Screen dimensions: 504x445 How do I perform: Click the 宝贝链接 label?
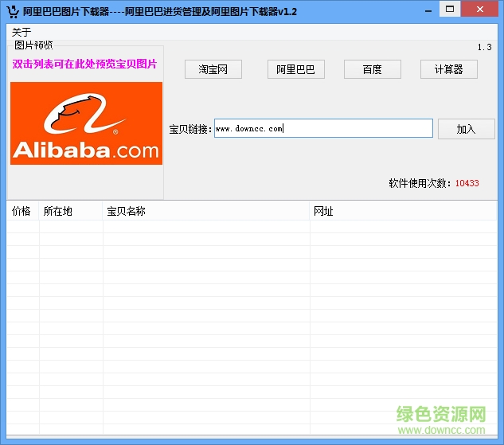tap(189, 129)
